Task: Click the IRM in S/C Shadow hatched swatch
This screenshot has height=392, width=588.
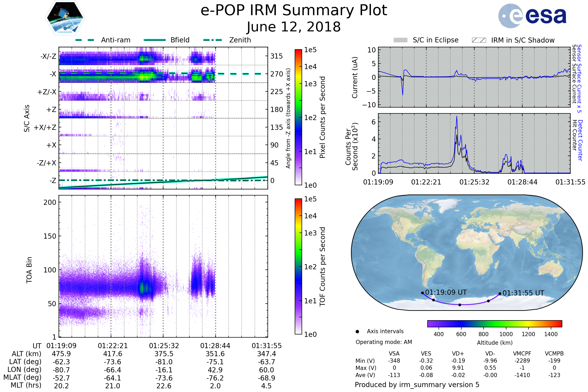Action: pyautogui.click(x=479, y=40)
